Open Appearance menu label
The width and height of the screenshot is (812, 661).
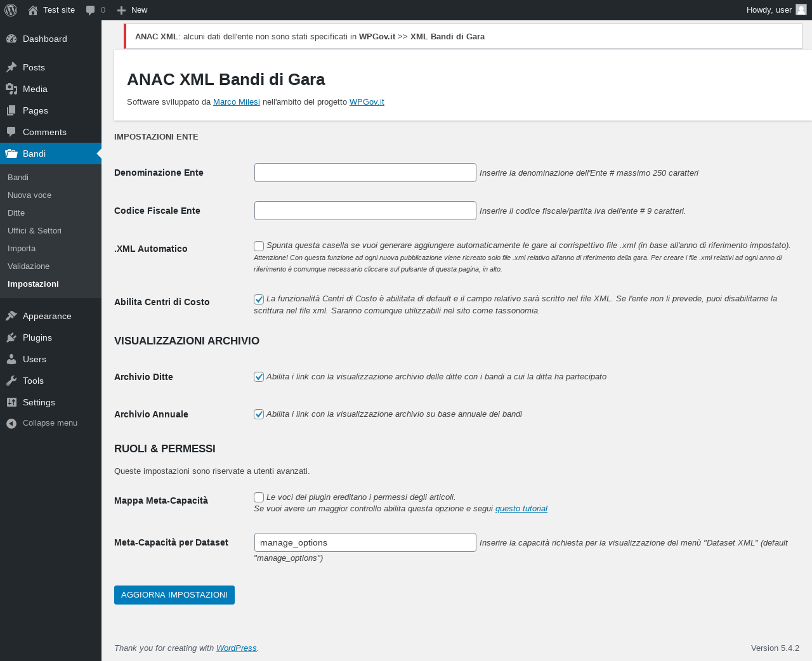pyautogui.click(x=47, y=316)
